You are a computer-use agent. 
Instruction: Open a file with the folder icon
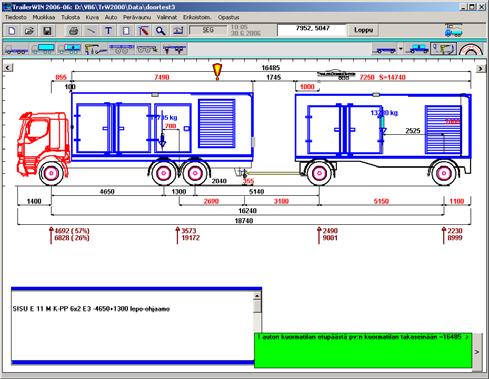click(x=29, y=31)
